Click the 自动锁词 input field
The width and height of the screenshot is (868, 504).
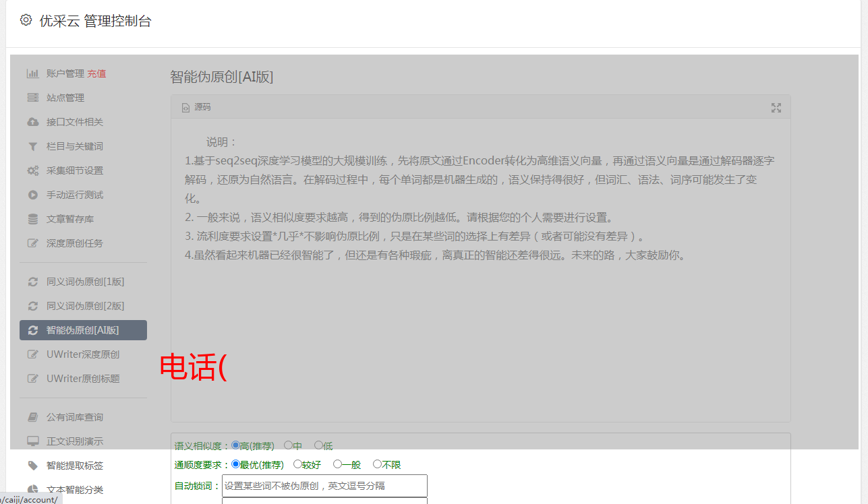324,486
